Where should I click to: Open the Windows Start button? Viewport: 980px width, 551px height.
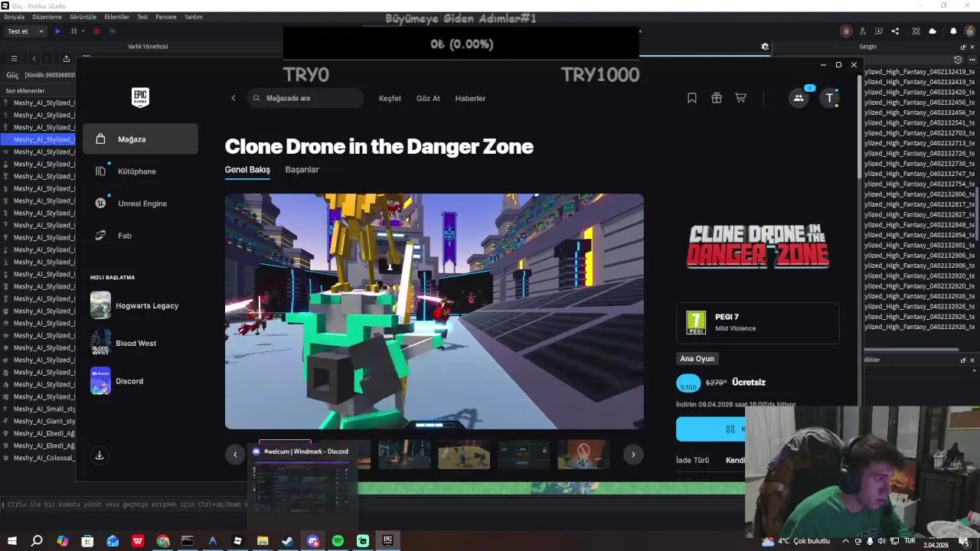tap(11, 541)
